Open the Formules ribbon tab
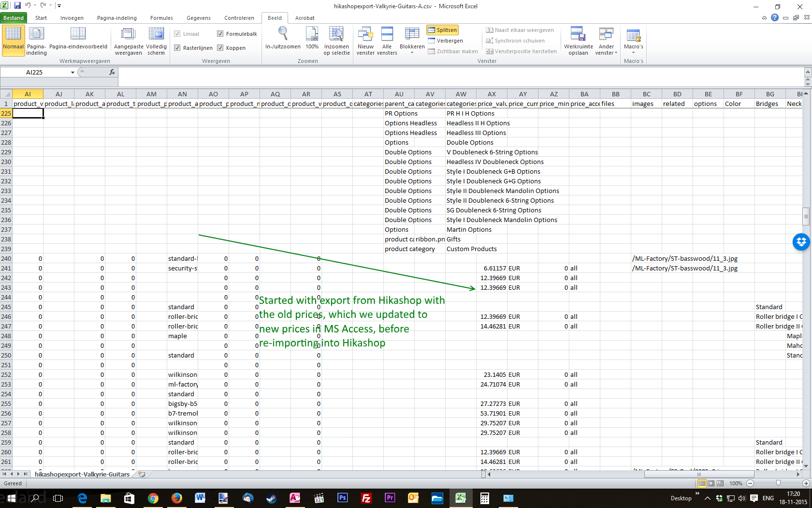 [x=161, y=18]
